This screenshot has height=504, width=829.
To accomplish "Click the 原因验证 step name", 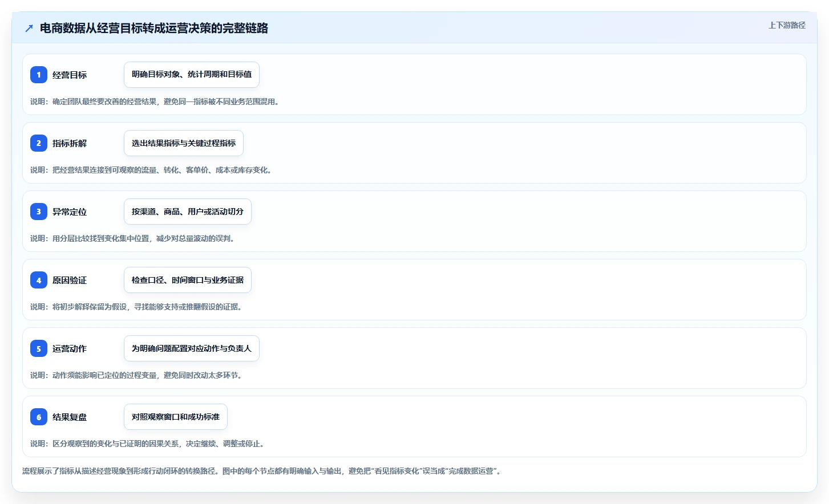I will [70, 280].
